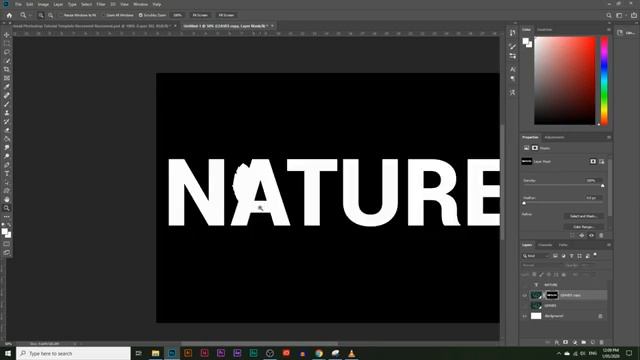The width and height of the screenshot is (640, 360).
Task: Switch to the Adjustments tab
Action: coord(554,137)
